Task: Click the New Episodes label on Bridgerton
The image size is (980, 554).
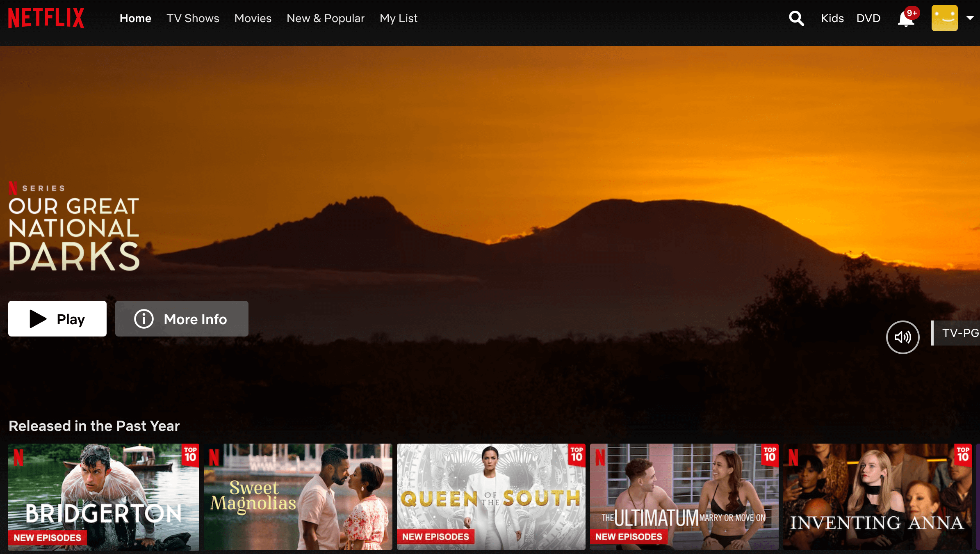Action: (x=48, y=538)
